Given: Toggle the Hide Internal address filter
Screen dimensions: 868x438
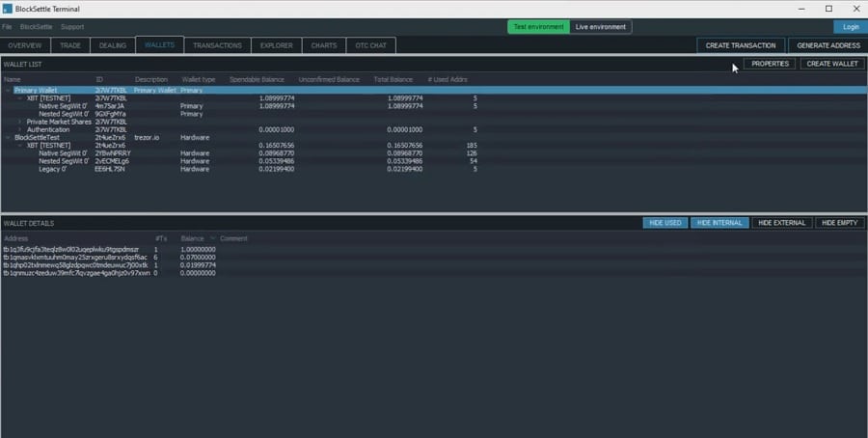Looking at the screenshot, I should click(x=719, y=223).
